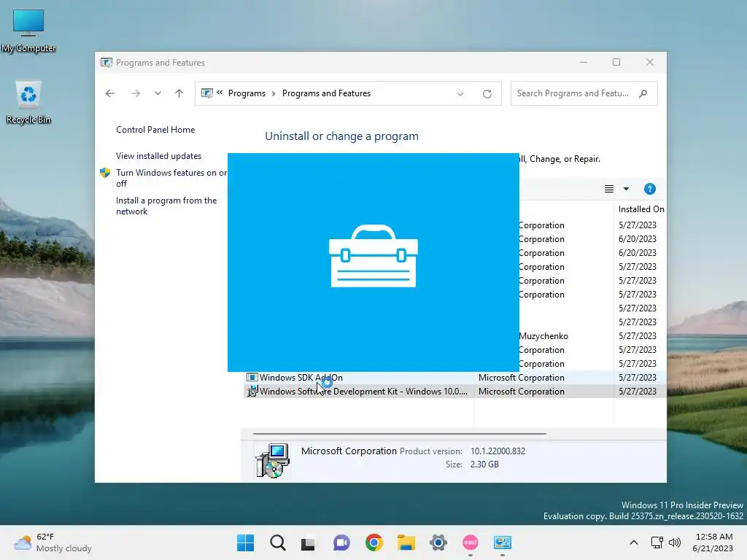747x560 pixels.
Task: Open the Windows Start button
Action: click(x=245, y=542)
